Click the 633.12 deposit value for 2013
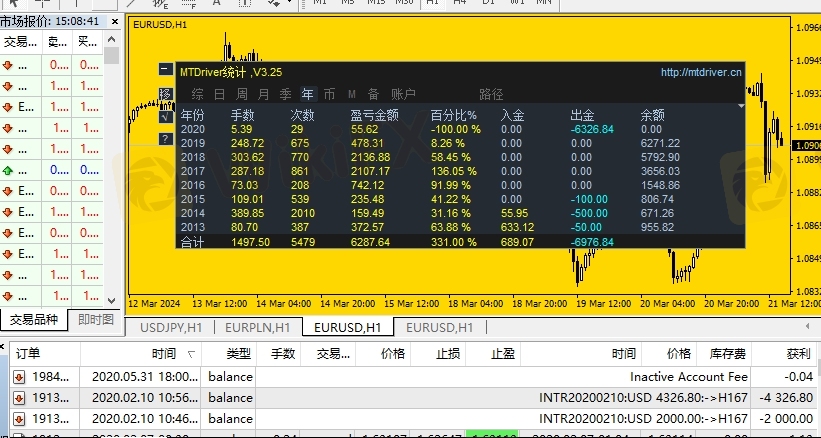821x438 pixels. 517,227
